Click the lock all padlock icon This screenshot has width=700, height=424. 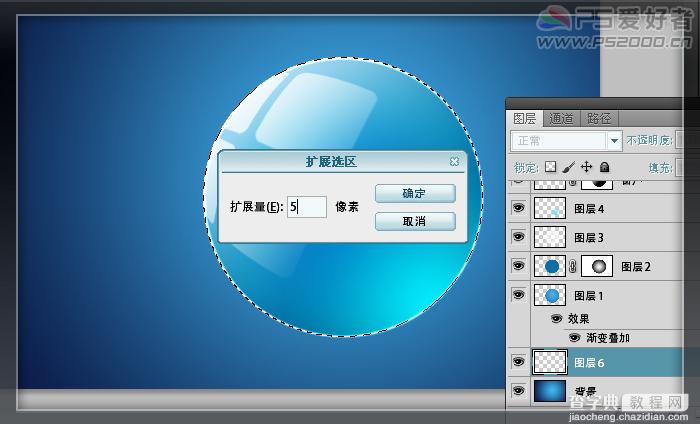(x=604, y=167)
